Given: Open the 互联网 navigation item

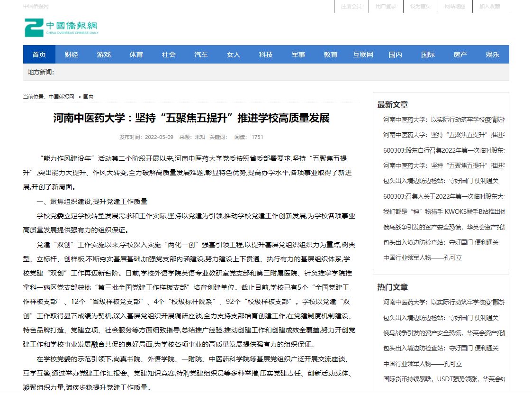Looking at the screenshot, I should click(x=363, y=55).
